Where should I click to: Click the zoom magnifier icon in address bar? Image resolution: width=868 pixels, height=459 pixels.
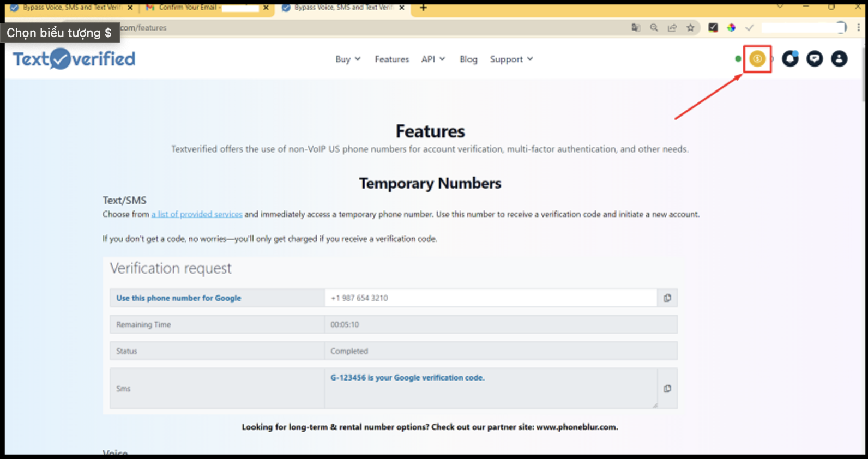654,28
